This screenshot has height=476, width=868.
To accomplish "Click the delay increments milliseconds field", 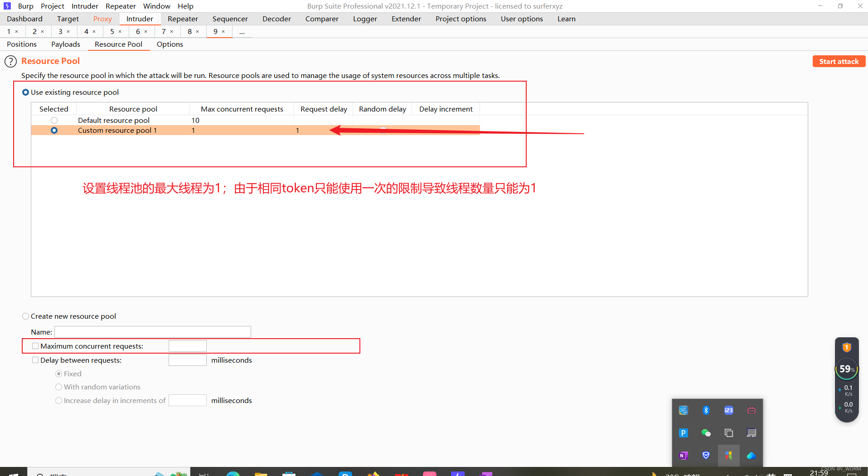I will 188,400.
